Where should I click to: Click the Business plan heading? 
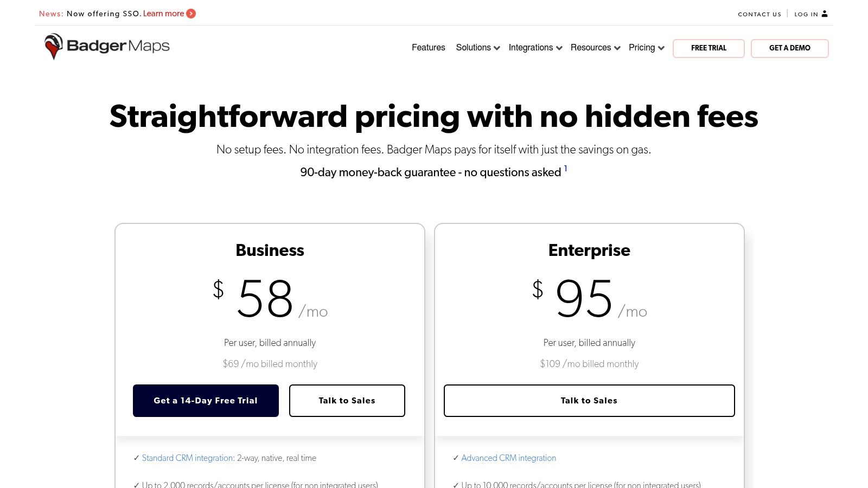click(270, 250)
